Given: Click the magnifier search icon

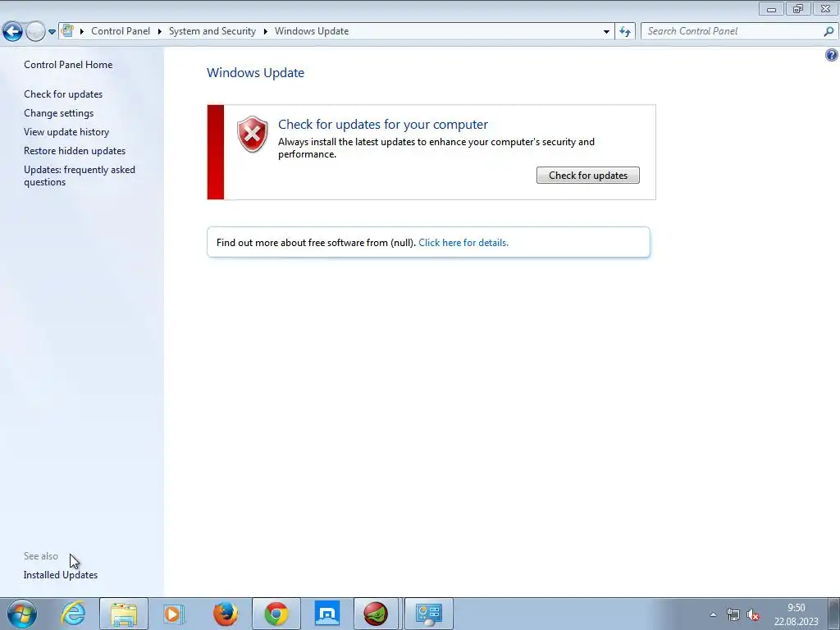Looking at the screenshot, I should point(829,31).
